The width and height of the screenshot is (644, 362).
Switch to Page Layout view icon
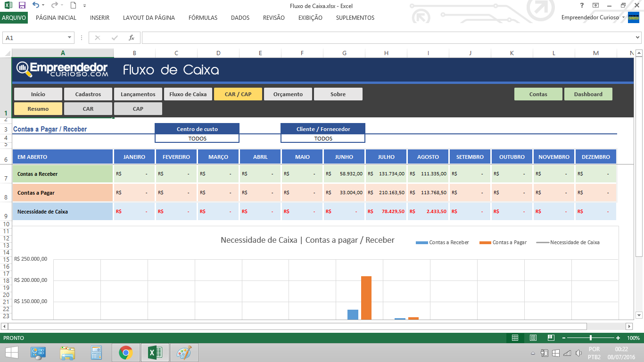533,338
